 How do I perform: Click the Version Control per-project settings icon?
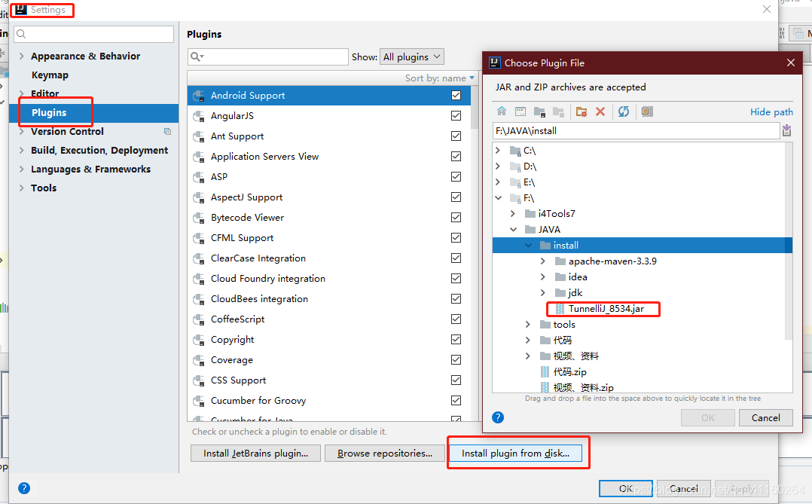click(167, 132)
